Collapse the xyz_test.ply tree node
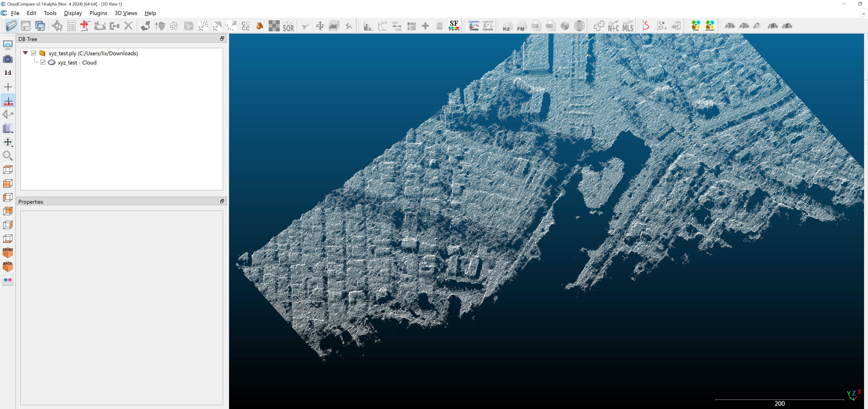This screenshot has height=409, width=868. [25, 53]
